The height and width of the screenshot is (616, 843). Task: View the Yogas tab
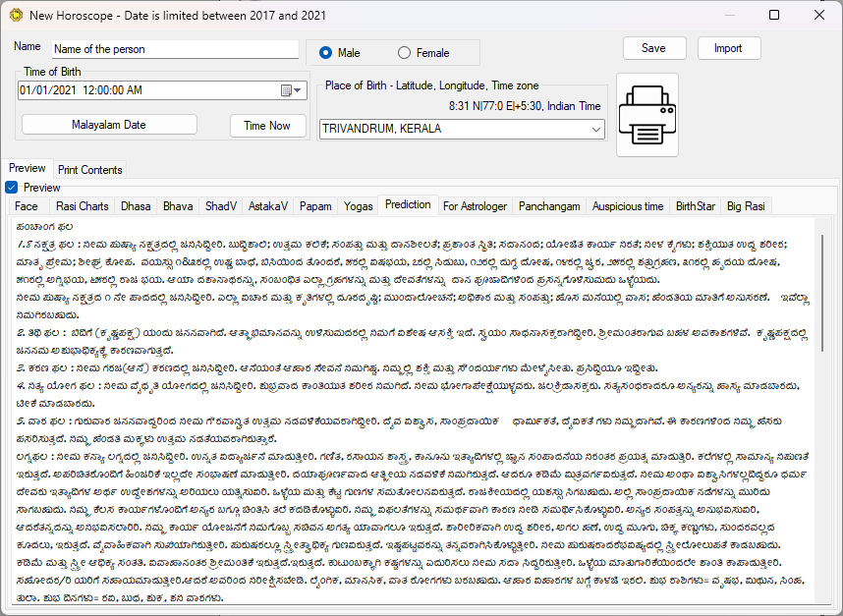click(358, 206)
